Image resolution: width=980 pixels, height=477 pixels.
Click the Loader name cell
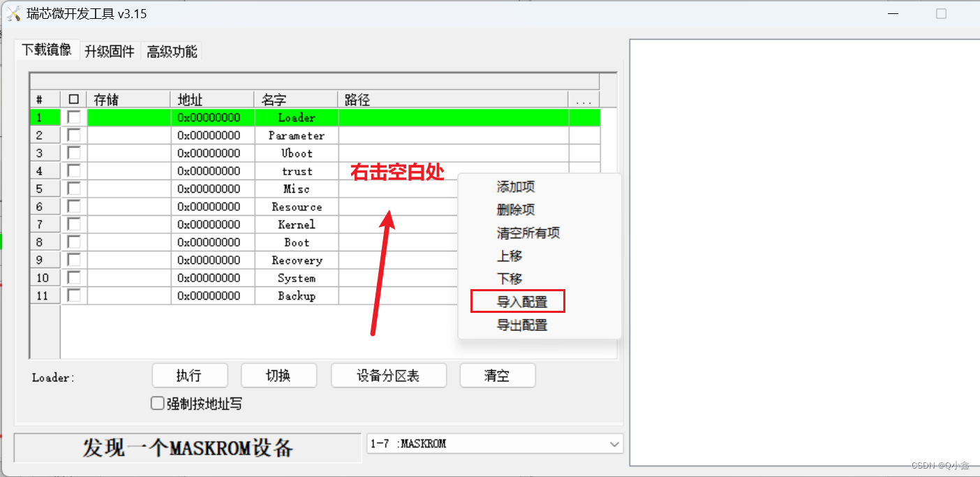click(297, 117)
